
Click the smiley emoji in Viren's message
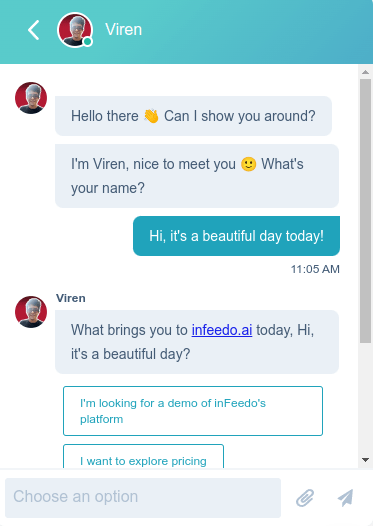(249, 164)
